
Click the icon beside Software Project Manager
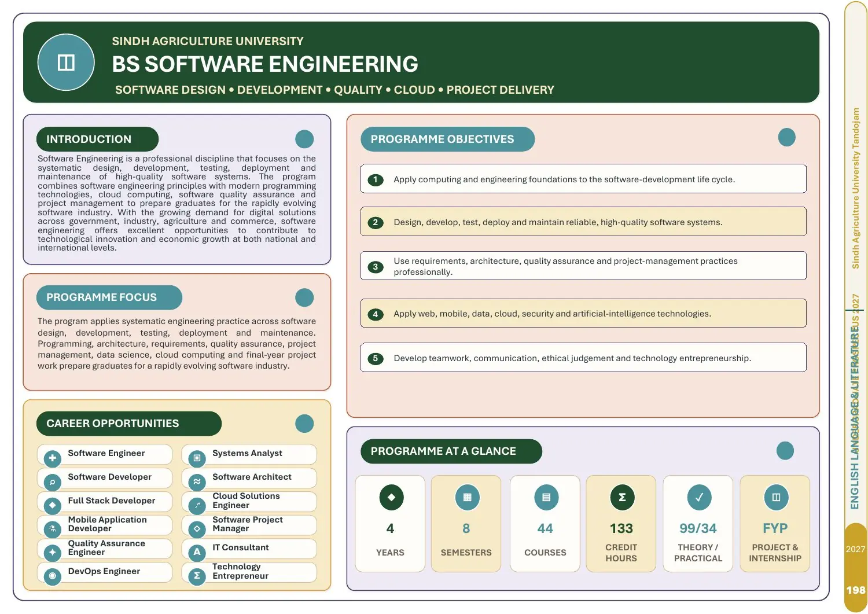[197, 528]
